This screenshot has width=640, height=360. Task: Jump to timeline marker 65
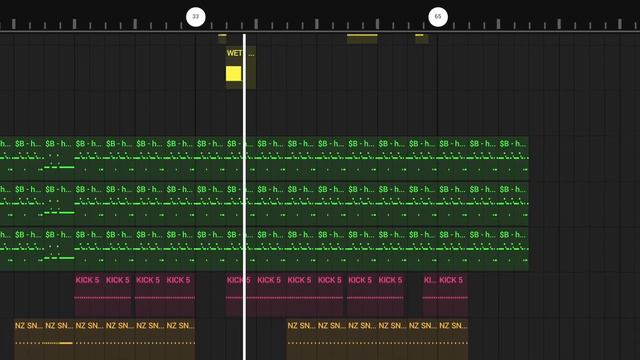pos(438,17)
